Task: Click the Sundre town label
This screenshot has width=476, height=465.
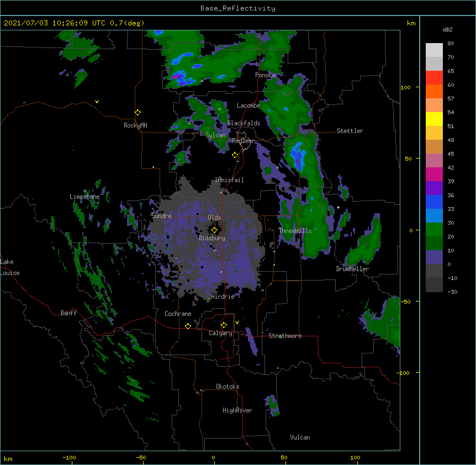Action: 161,216
